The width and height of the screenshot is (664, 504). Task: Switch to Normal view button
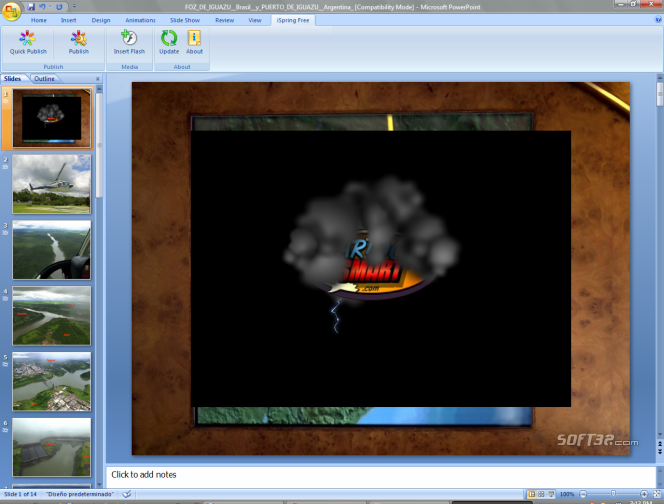point(531,494)
